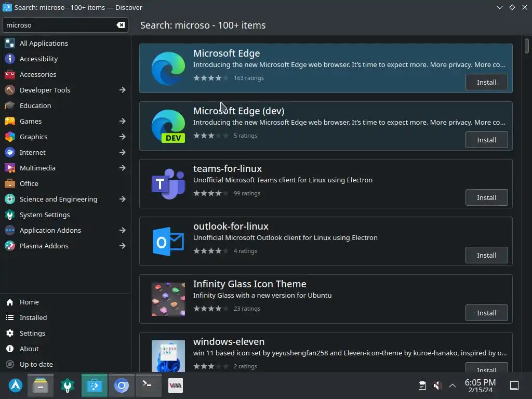Viewport: 532px width, 399px height.
Task: Select the Graphics category
Action: coord(65,137)
